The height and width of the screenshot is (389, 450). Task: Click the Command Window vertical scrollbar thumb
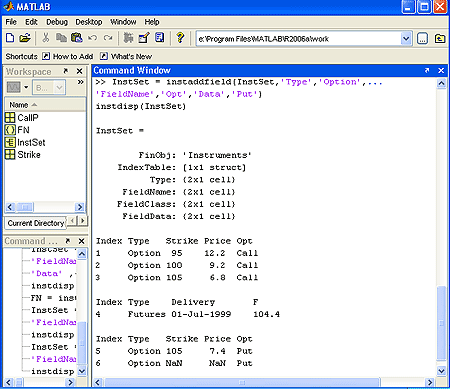[441, 323]
